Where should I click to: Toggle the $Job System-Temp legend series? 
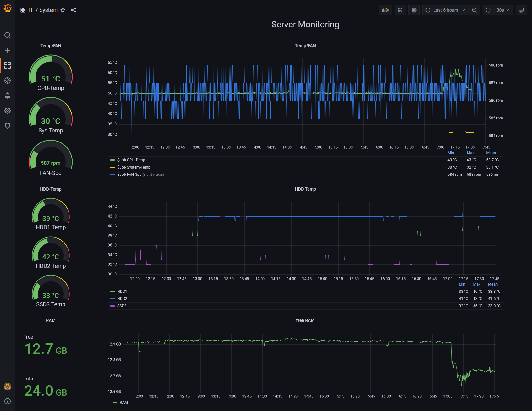click(x=134, y=167)
